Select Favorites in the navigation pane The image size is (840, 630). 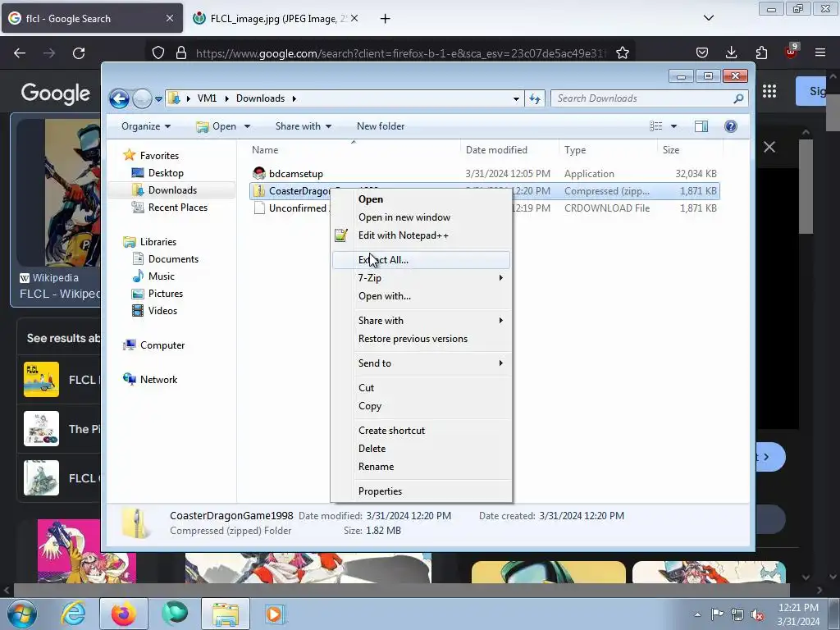click(x=159, y=156)
